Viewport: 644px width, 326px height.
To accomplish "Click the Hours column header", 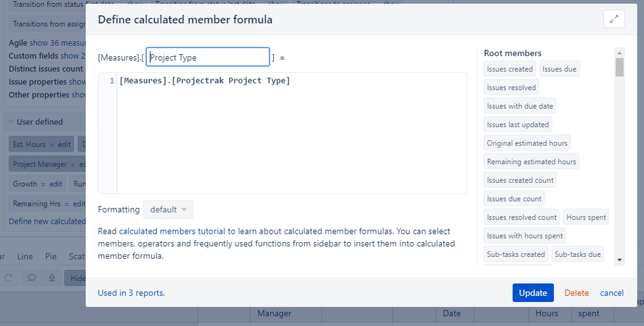I will pos(547,313).
